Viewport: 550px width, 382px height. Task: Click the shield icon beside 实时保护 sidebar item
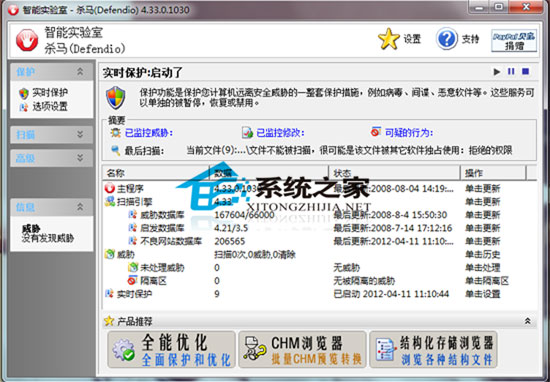[24, 94]
